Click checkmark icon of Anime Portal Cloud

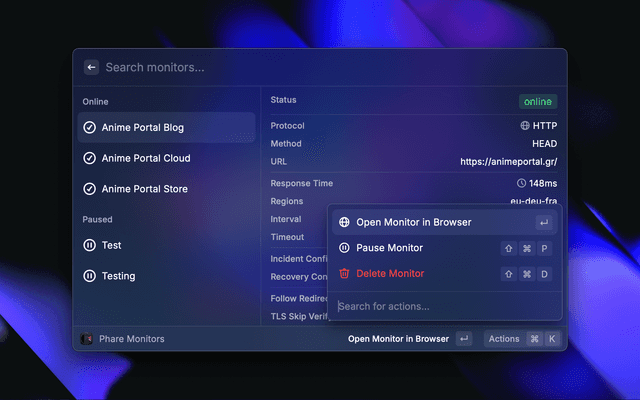[x=90, y=158]
